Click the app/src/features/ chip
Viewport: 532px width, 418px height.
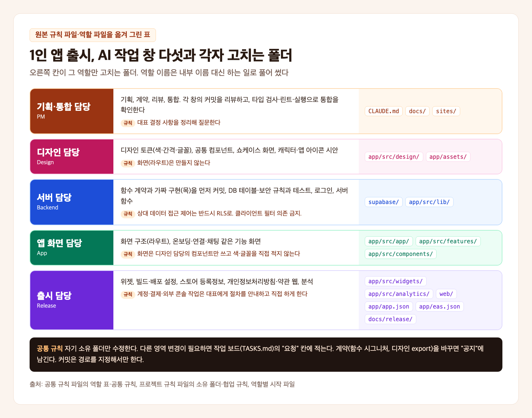[x=448, y=241]
